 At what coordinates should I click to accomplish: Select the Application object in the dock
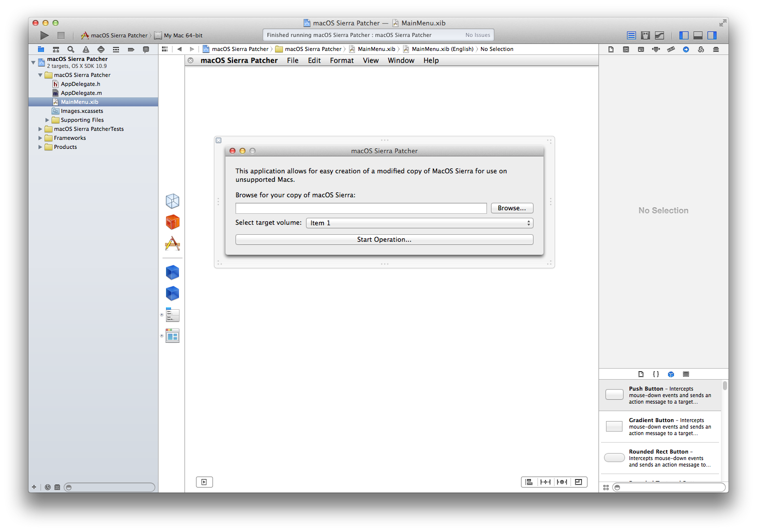click(172, 244)
